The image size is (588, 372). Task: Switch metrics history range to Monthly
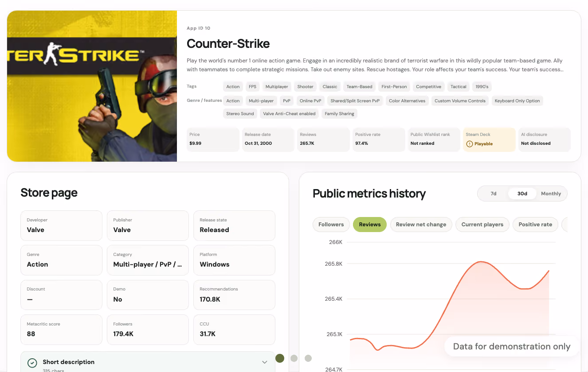tap(551, 194)
